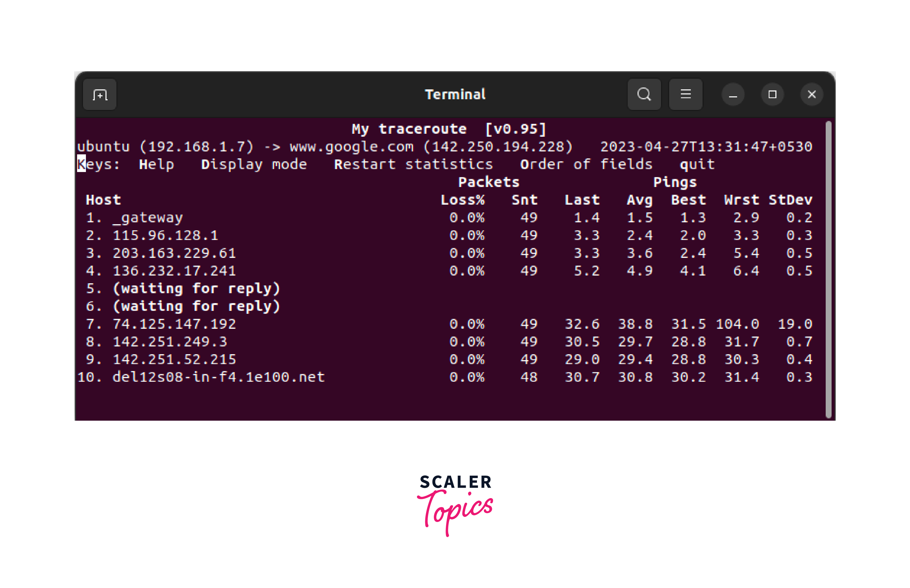Click the Display mode key hint

[254, 165]
